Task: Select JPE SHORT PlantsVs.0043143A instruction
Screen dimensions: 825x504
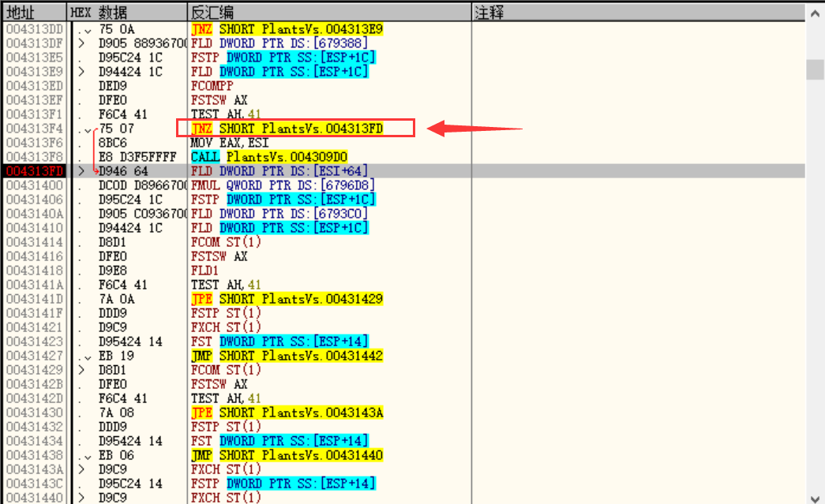Action: [287, 412]
